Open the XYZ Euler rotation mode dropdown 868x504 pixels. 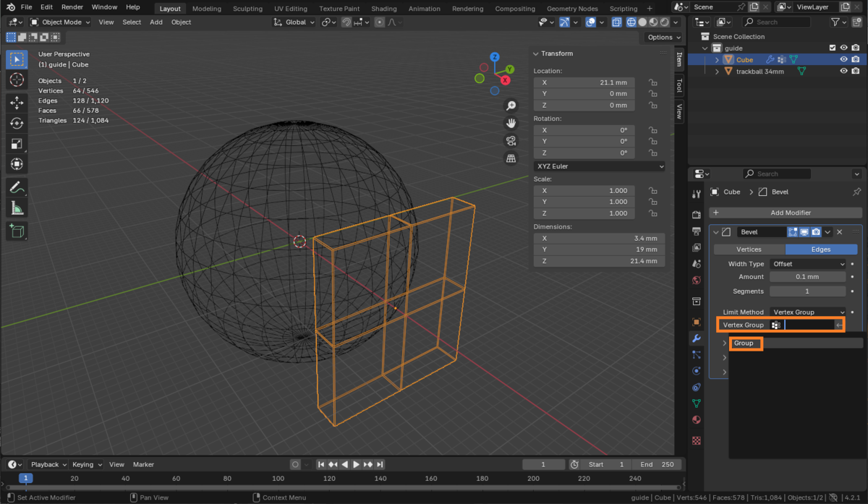[599, 166]
